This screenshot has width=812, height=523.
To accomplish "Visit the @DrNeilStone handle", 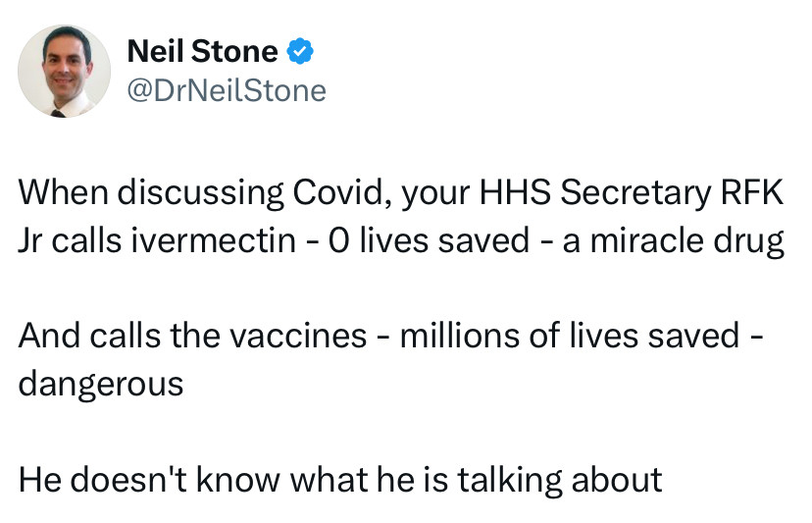I will coord(227,90).
